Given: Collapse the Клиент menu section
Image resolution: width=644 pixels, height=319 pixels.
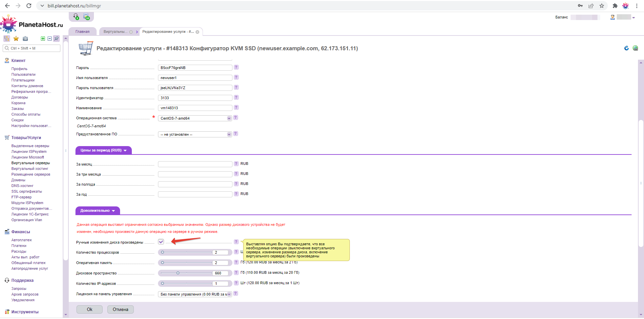Looking at the screenshot, I should click(x=18, y=61).
